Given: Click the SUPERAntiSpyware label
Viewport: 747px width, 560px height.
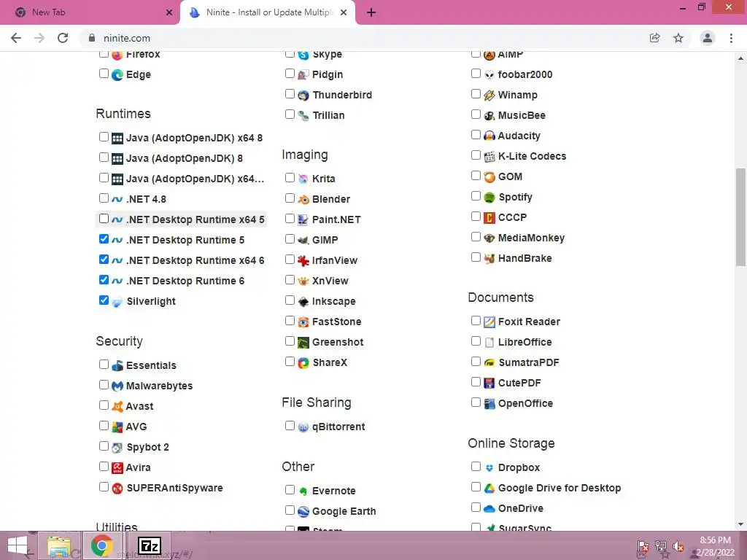Looking at the screenshot, I should tap(174, 488).
